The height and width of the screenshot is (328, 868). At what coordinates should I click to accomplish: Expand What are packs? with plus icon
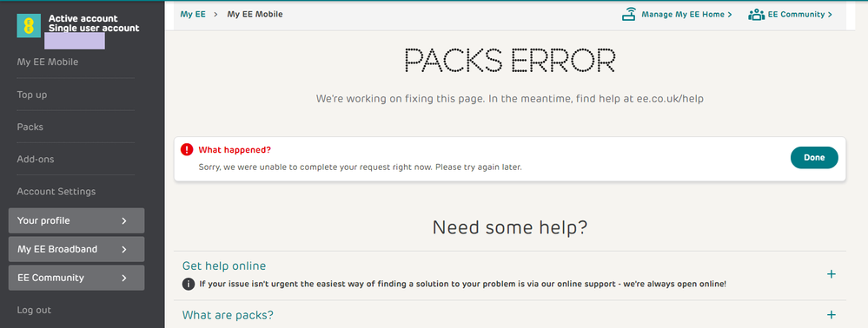(x=831, y=315)
